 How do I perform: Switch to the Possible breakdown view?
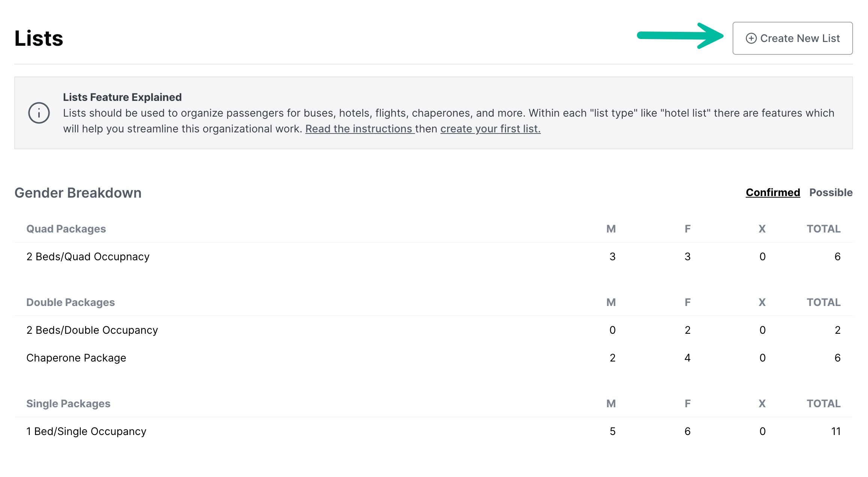coord(831,192)
